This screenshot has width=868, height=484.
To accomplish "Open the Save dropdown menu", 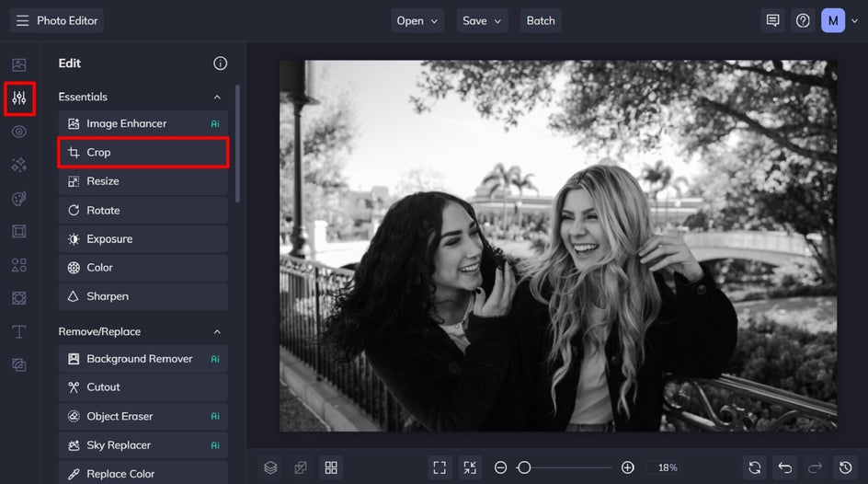I will point(482,21).
